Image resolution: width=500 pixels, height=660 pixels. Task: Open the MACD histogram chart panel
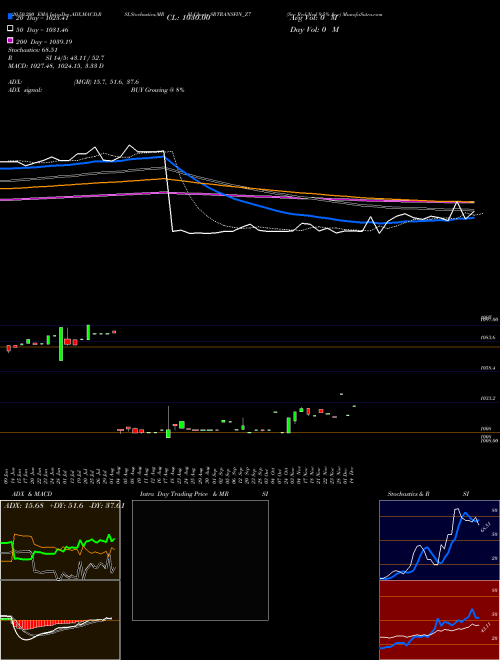(60, 620)
